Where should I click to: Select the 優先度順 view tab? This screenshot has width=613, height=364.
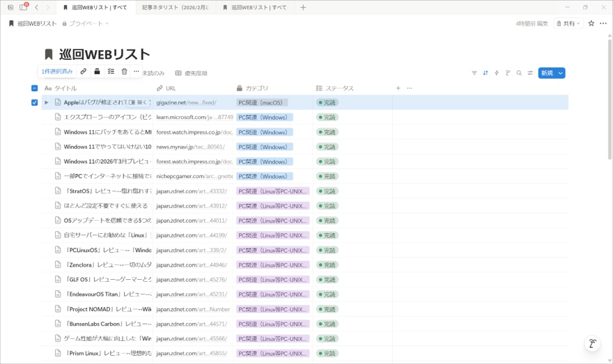[x=191, y=73]
